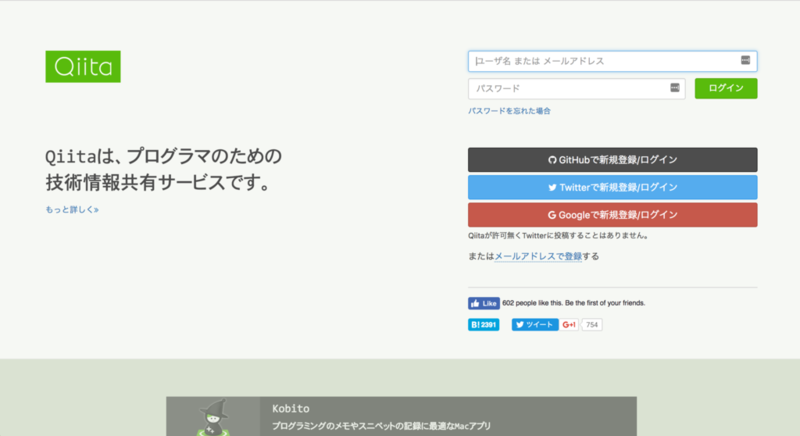Image resolution: width=800 pixels, height=436 pixels.
Task: Open the パスワードを忘れた場合 link
Action: pyautogui.click(x=509, y=111)
